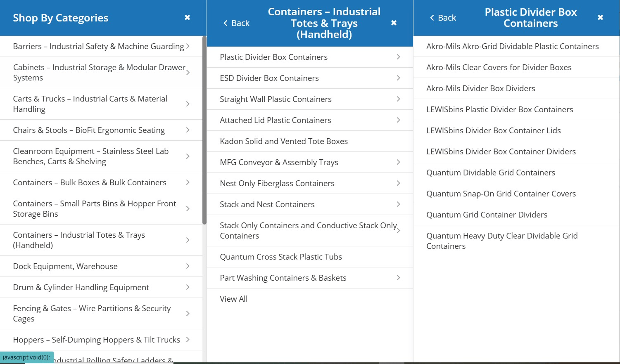This screenshot has width=620, height=364.
Task: Close the Plastic Divider Box Containers panel
Action: click(x=600, y=17)
